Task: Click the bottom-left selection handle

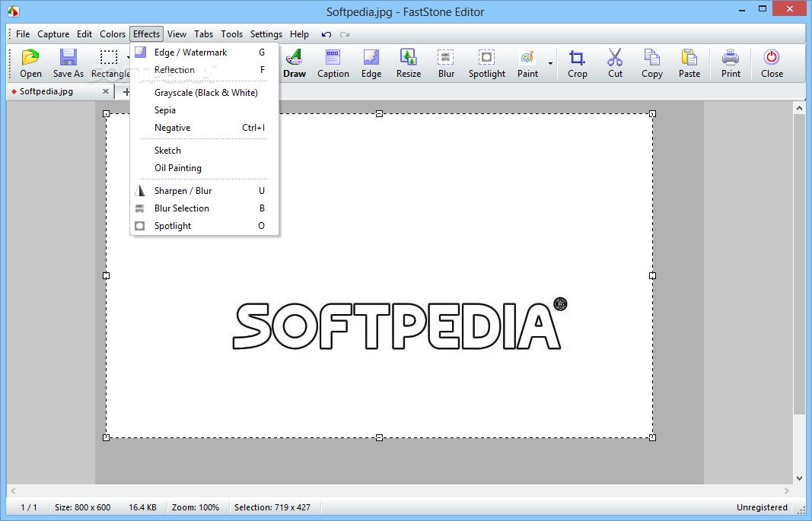Action: [106, 437]
